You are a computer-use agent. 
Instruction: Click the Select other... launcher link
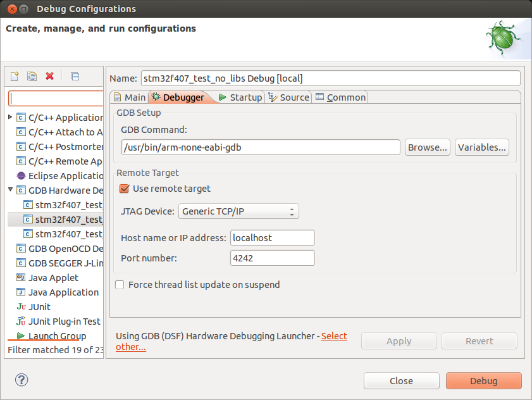click(x=334, y=337)
